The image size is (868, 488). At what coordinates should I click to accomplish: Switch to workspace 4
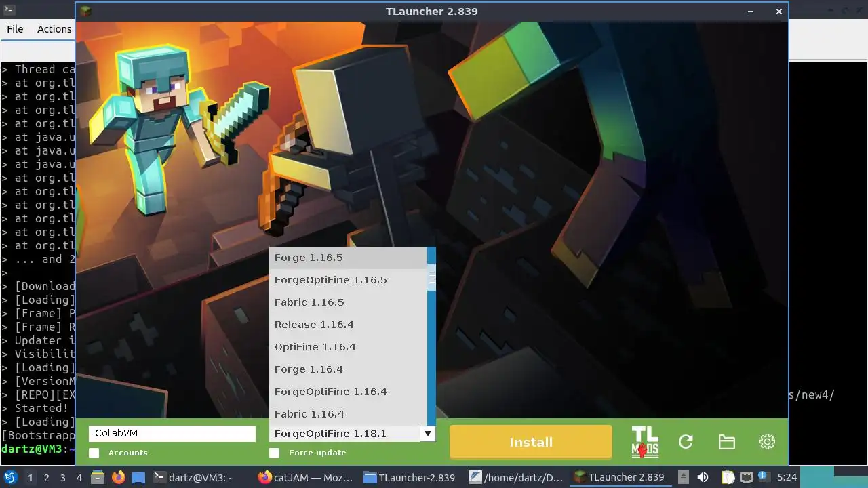pos(79,477)
